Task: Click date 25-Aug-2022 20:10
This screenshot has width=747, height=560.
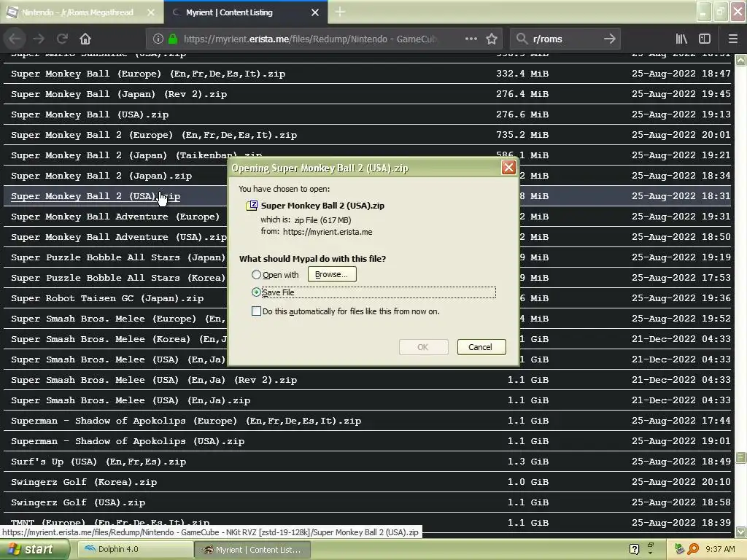Action: coord(681,482)
